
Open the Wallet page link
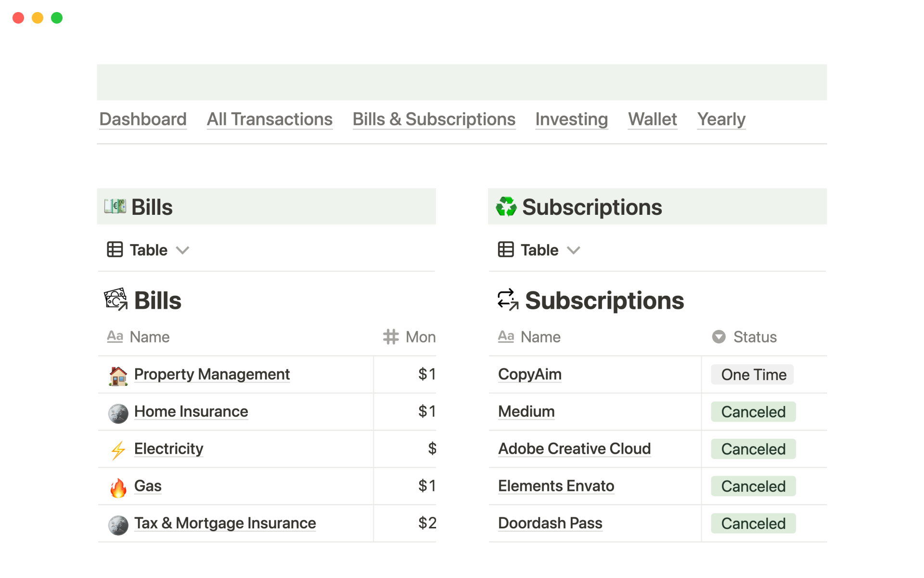point(652,119)
